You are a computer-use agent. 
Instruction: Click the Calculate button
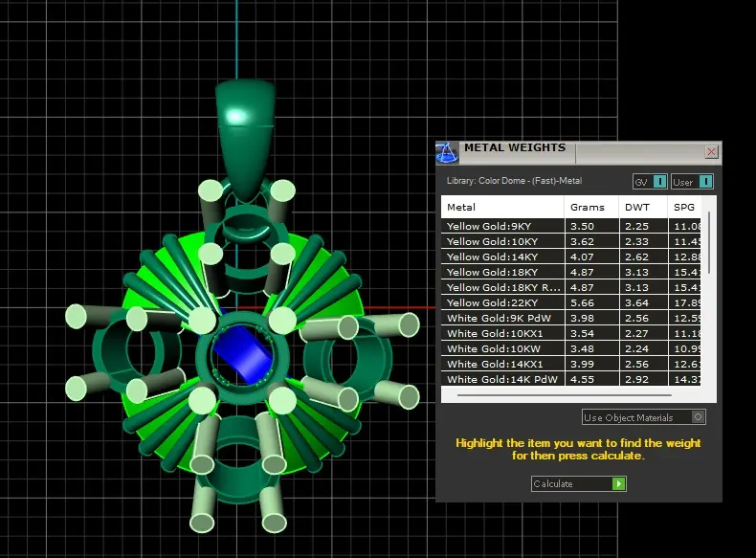click(579, 483)
